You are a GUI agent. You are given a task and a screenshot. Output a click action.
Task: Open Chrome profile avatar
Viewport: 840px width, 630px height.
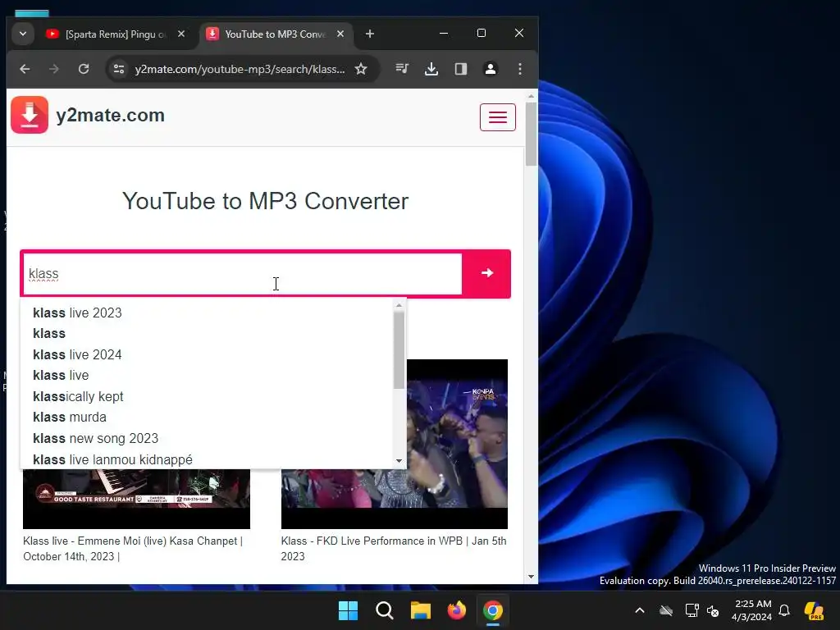click(491, 69)
